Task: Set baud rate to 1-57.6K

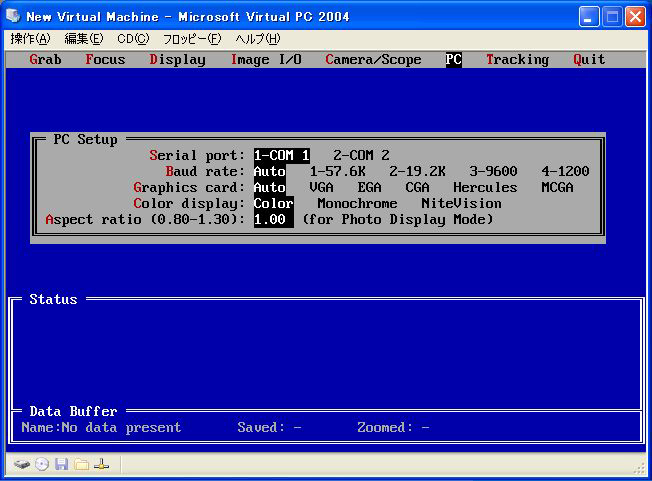Action: (338, 171)
